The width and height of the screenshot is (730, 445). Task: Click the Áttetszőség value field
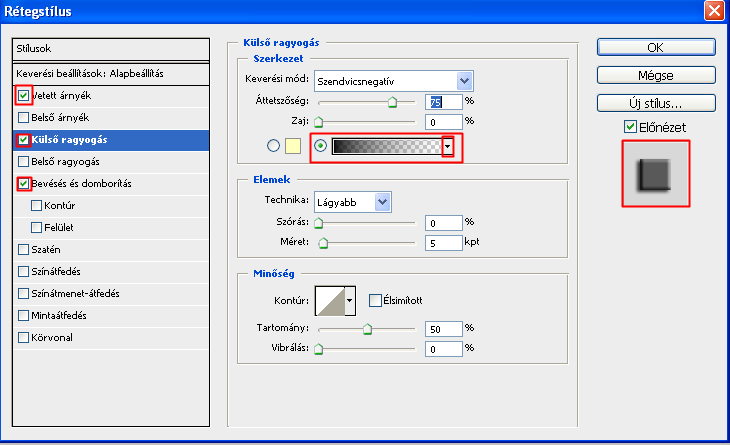(x=444, y=102)
